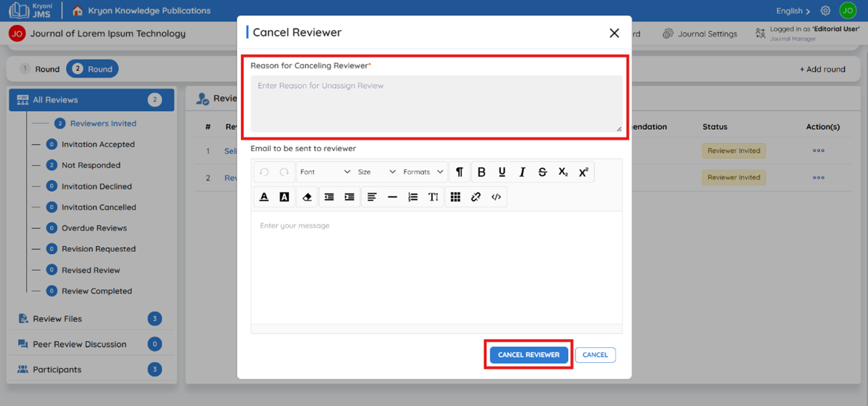Select Invitation Accepted in sidebar
The image size is (868, 406).
pyautogui.click(x=98, y=145)
